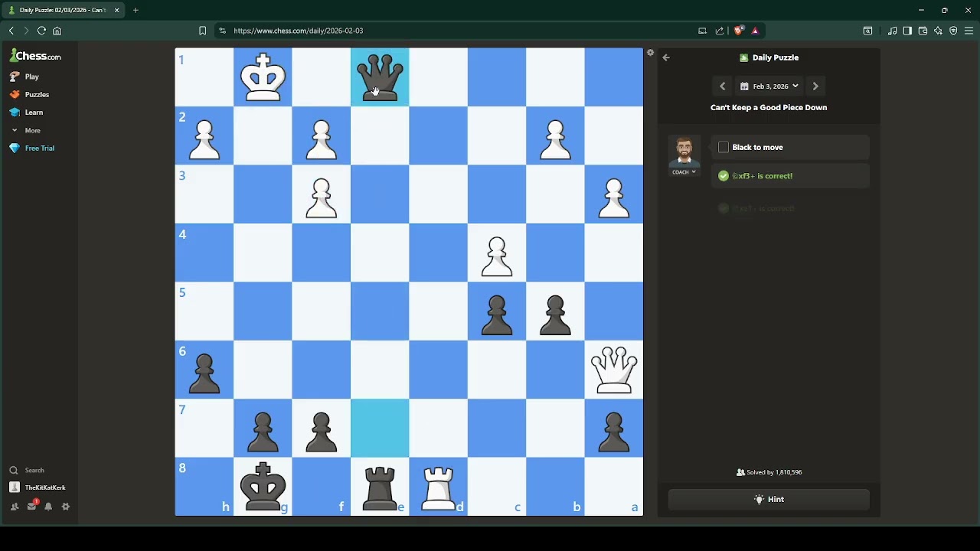Open the notifications bell icon
Image resolution: width=980 pixels, height=551 pixels.
pyautogui.click(x=48, y=507)
